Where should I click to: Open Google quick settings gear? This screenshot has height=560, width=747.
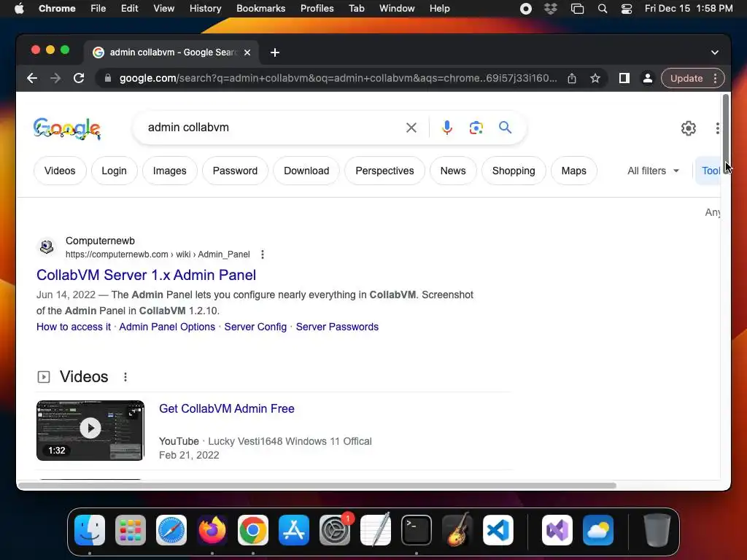click(x=689, y=128)
